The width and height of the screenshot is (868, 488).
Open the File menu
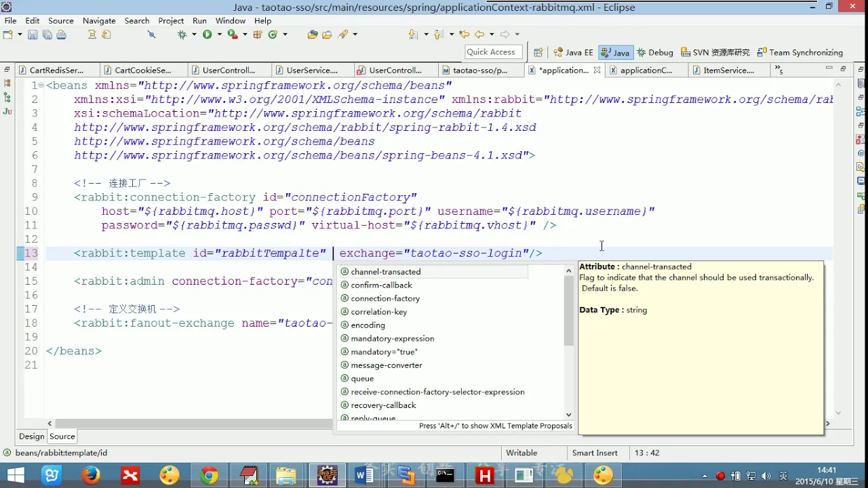click(x=10, y=20)
